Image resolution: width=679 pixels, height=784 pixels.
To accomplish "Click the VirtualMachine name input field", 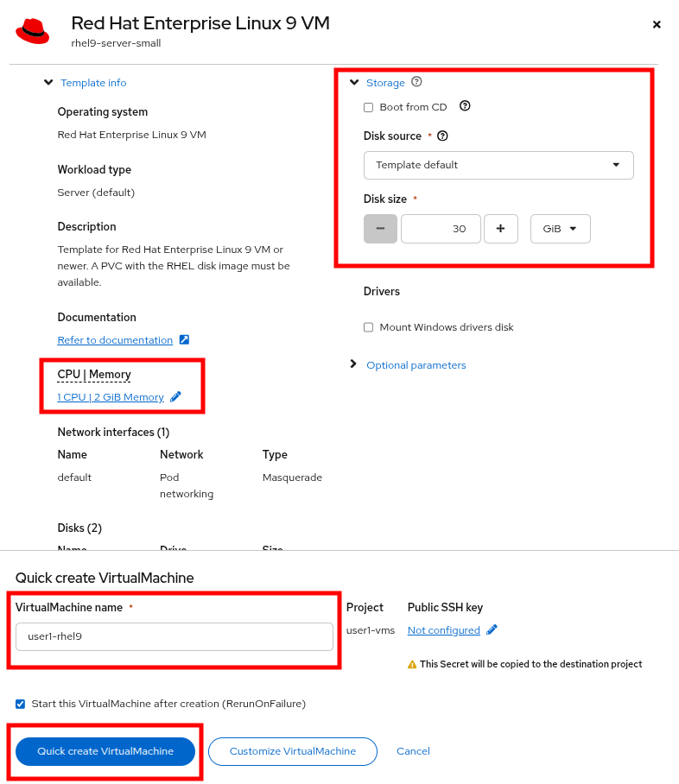I will (x=174, y=636).
